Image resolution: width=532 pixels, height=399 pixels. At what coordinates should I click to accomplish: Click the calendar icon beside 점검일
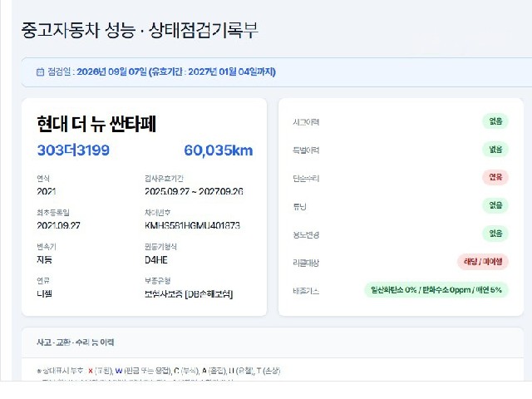pos(40,72)
